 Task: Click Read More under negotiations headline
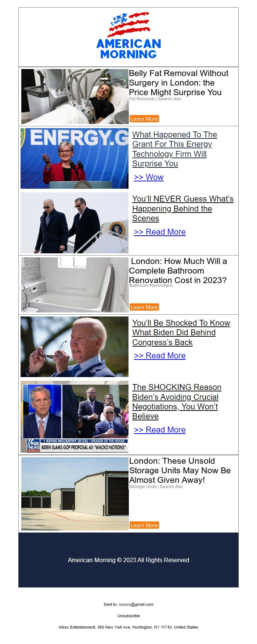click(160, 430)
